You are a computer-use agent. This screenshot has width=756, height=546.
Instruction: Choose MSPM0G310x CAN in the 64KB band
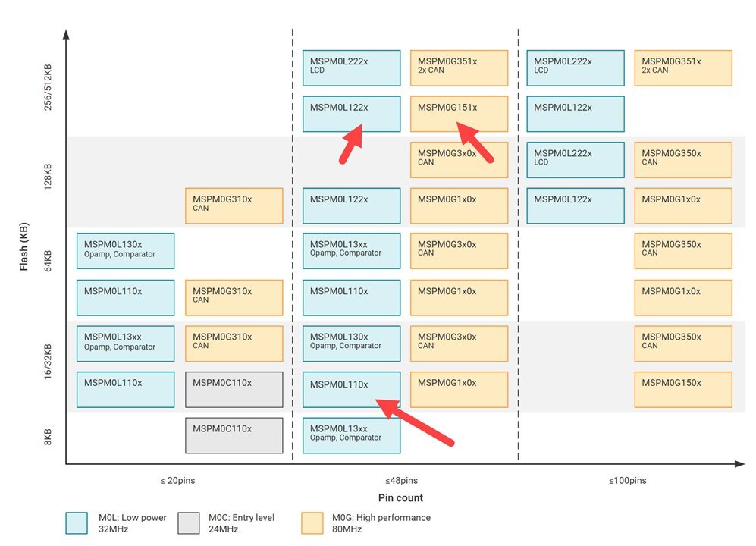point(234,298)
